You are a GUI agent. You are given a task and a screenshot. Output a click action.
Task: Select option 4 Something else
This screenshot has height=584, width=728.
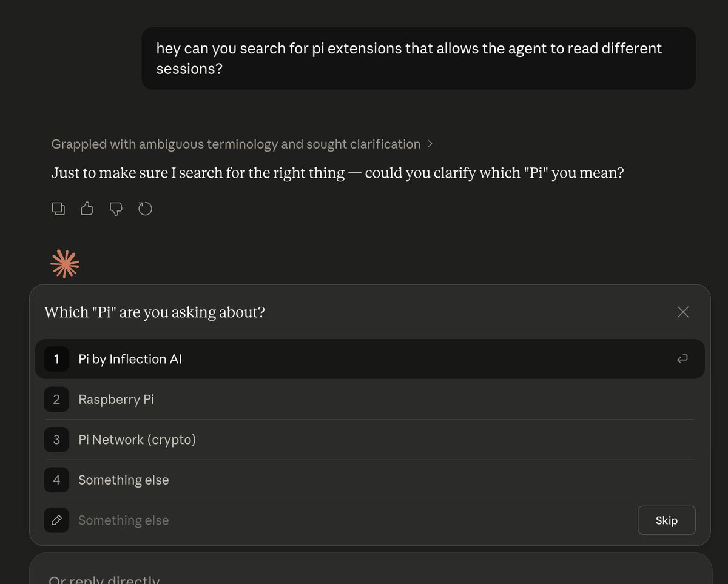369,480
